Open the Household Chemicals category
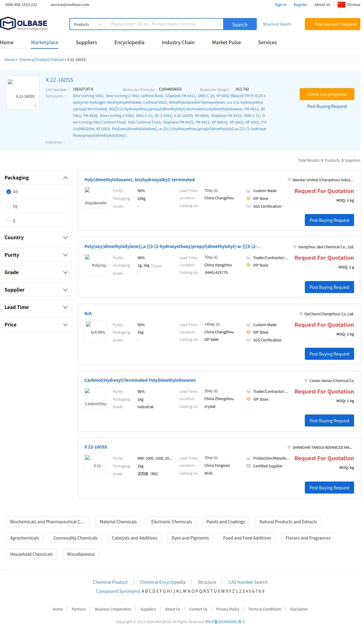 tap(32, 554)
